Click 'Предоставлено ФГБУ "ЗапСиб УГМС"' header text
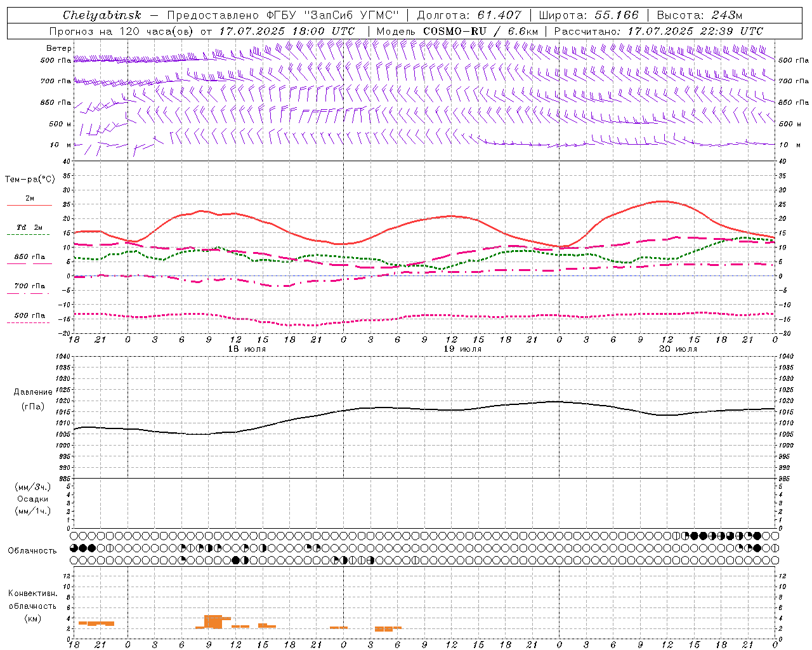Viewport: 812px width, 650px height. tap(282, 15)
